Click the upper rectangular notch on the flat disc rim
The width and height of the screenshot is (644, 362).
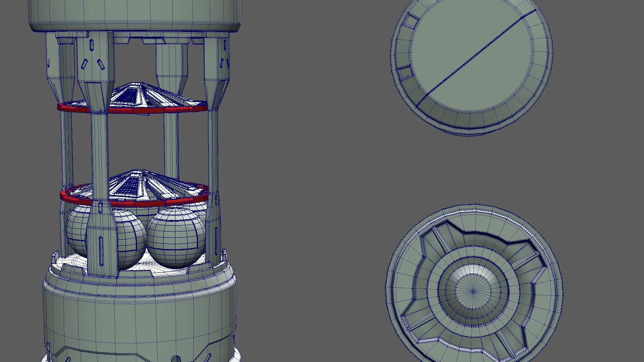[411, 21]
